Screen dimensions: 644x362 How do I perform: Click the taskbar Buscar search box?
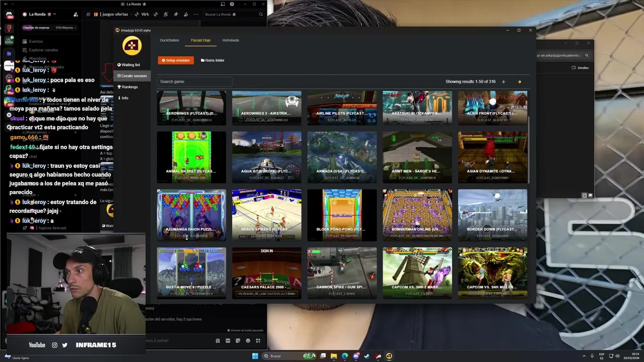(x=289, y=356)
